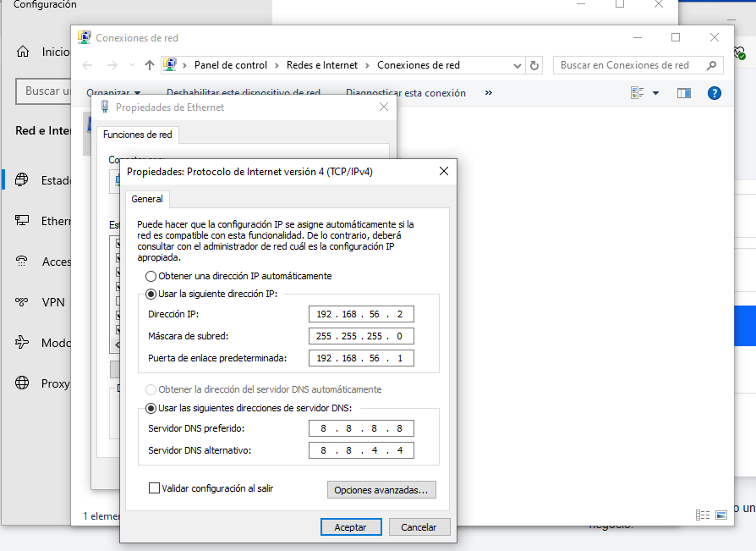Screen dimensions: 756x551
Task: Click the refresh icon beside address bar
Action: tap(534, 65)
